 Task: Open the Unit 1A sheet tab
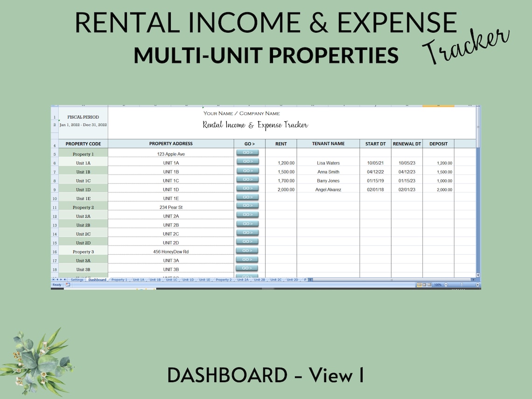coord(140,279)
